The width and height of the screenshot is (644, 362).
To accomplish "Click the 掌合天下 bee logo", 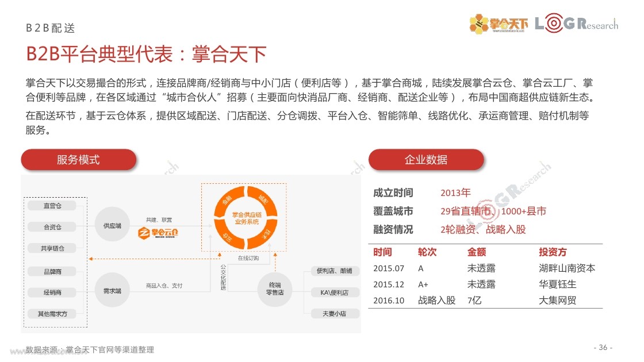I will click(x=499, y=24).
